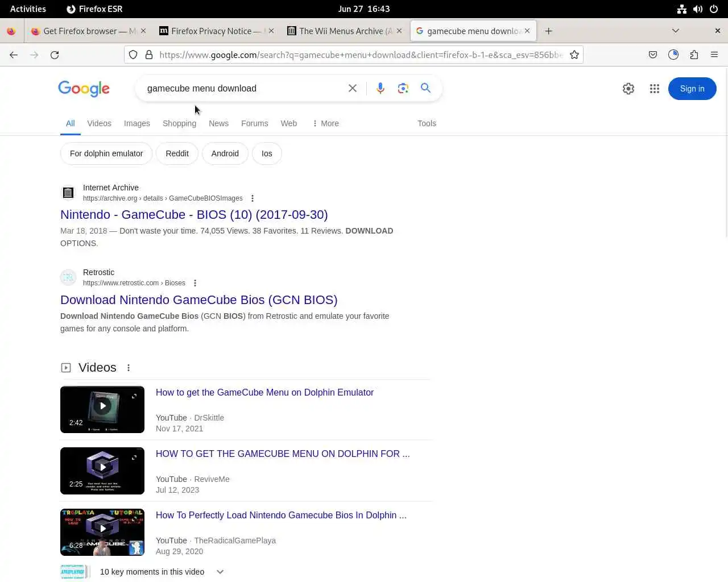Apply the Reddit filter chip
The height and width of the screenshot is (582, 728).
point(177,153)
